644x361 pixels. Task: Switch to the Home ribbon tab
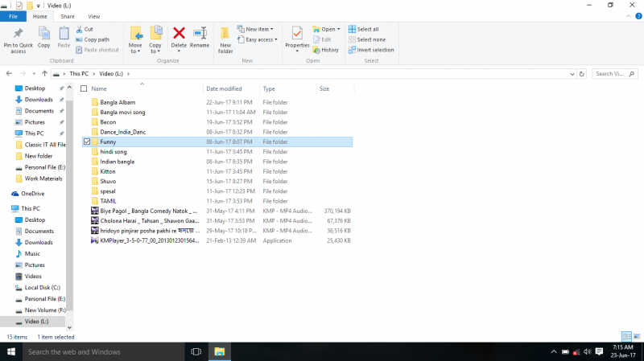coord(39,16)
